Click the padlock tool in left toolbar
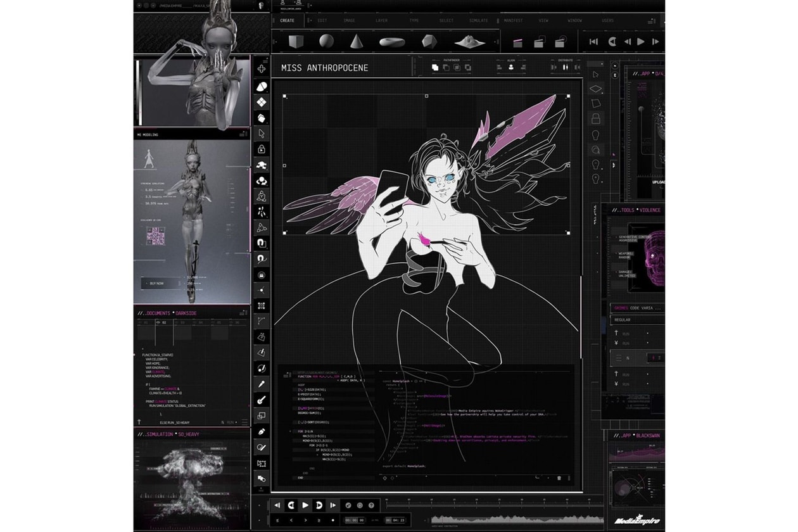The image size is (798, 532). pos(262,149)
